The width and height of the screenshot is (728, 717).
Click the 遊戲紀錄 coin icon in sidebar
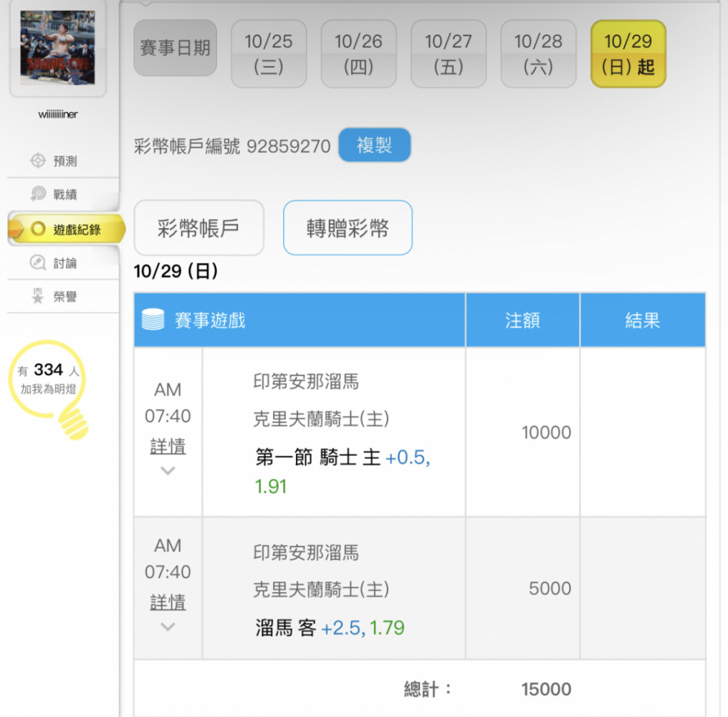pos(38,229)
